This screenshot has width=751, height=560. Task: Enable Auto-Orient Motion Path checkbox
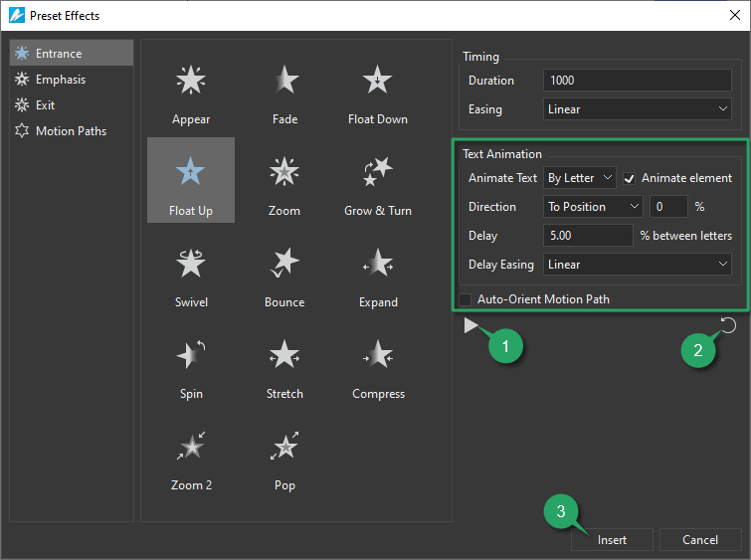click(x=465, y=299)
